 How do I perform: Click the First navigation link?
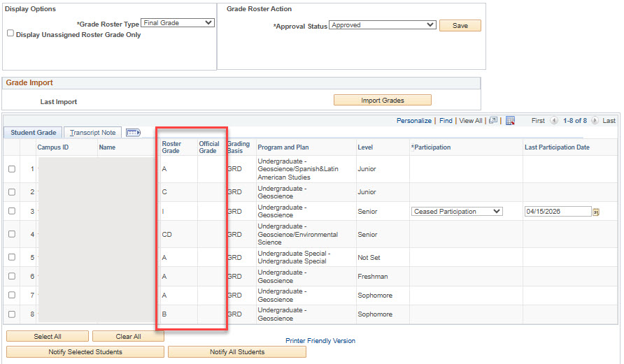click(538, 120)
